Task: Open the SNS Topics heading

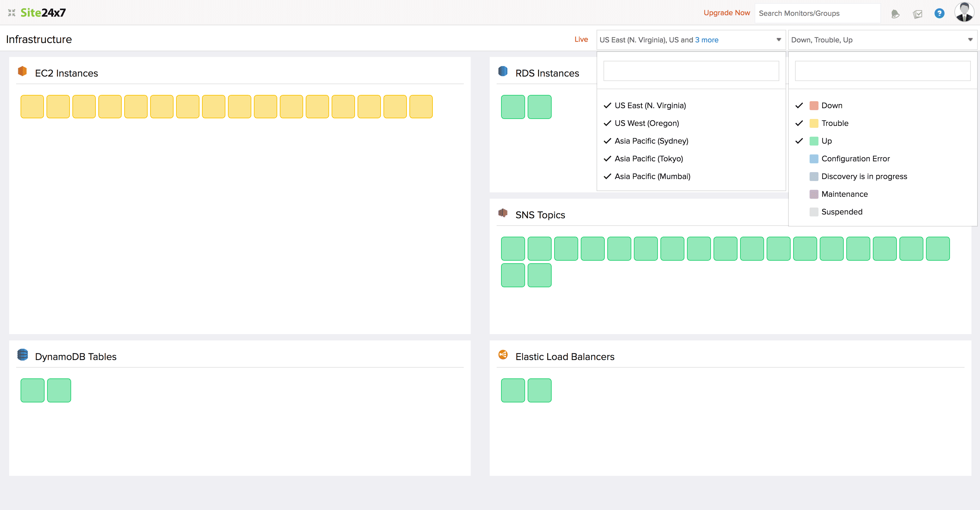Action: (x=540, y=215)
